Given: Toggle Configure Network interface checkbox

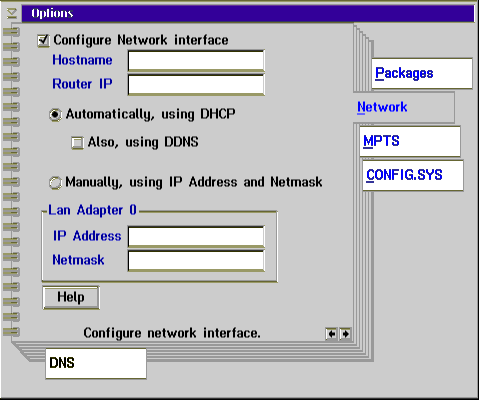Looking at the screenshot, I should click(43, 41).
